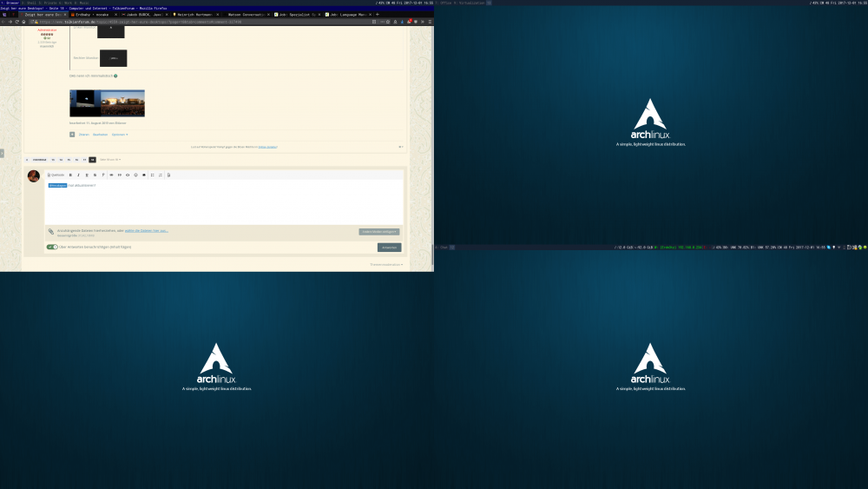Toggle bold in the reply editor
This screenshot has height=489, width=868.
pyautogui.click(x=70, y=175)
